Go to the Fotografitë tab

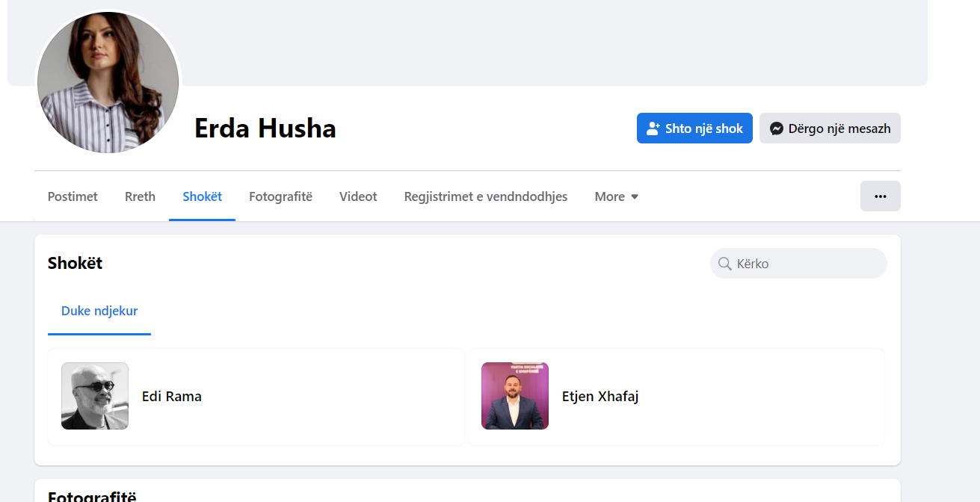[280, 196]
